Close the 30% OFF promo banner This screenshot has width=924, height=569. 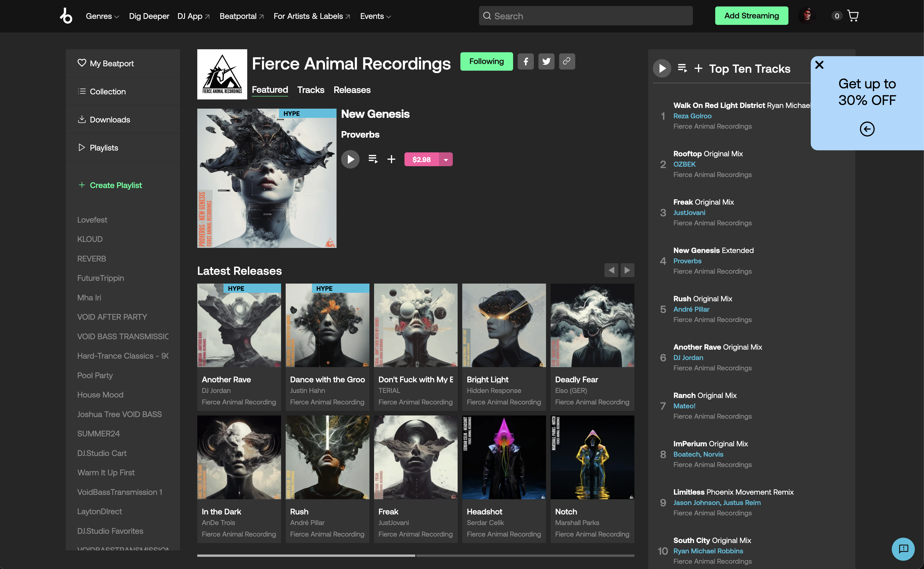point(819,65)
